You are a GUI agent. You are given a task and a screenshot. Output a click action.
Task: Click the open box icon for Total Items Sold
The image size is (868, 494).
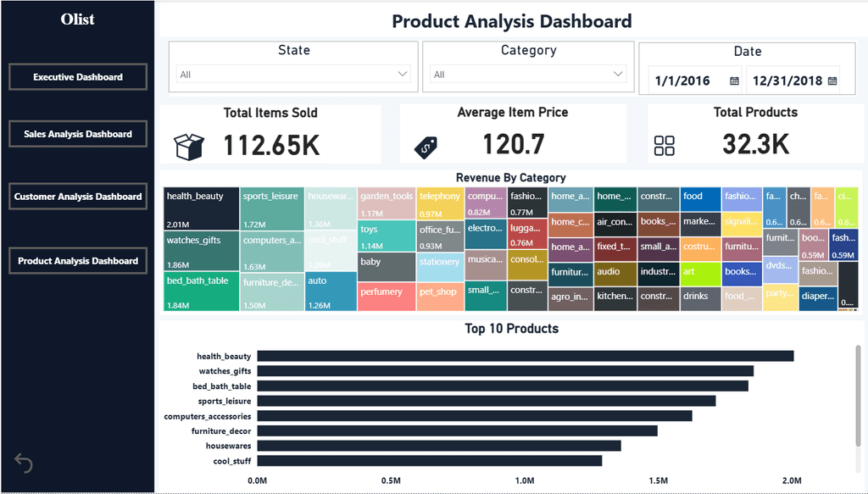[x=189, y=147]
